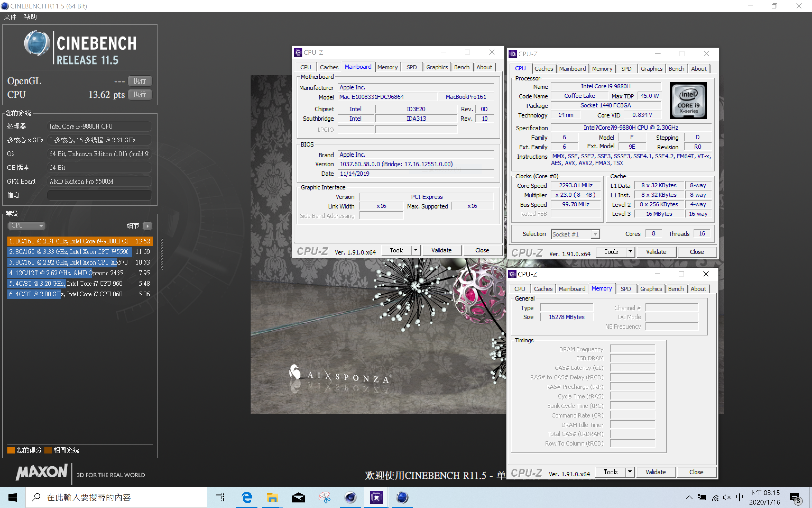Open the network Wi-Fi tray icon
This screenshot has width=812, height=508.
pos(715,498)
